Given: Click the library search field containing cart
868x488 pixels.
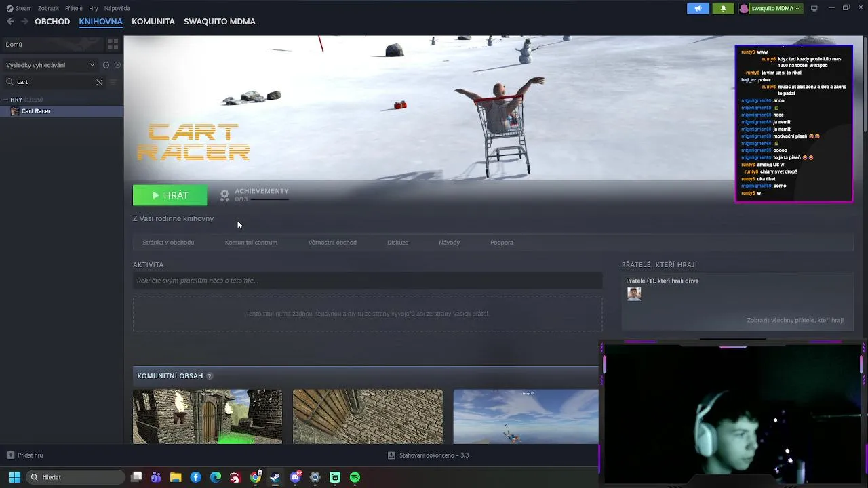Looking at the screenshot, I should click(54, 82).
